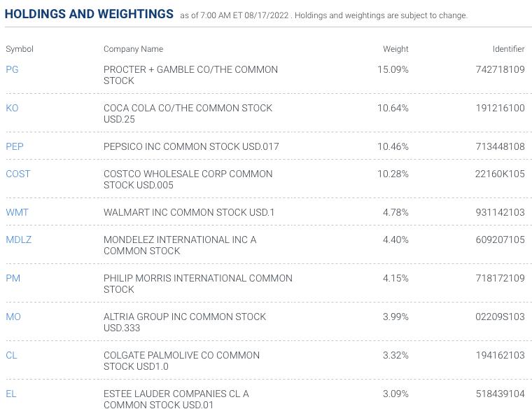This screenshot has height=409, width=532.
Task: Open the PG symbol link
Action: [x=12, y=69]
